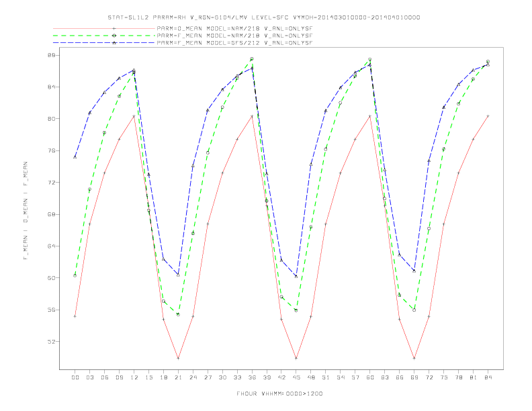Click the x-axis tick label 27
Viewport: 532px width, 411px height.
click(x=208, y=377)
